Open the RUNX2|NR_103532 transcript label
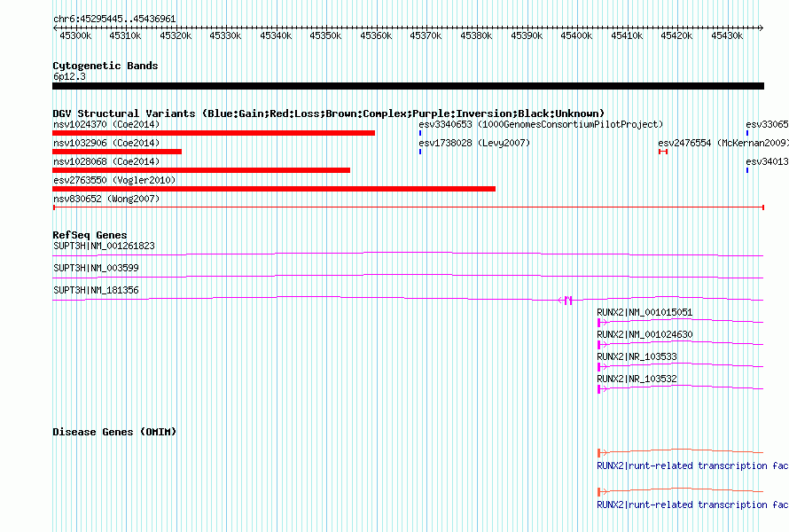The image size is (789, 532). point(637,379)
